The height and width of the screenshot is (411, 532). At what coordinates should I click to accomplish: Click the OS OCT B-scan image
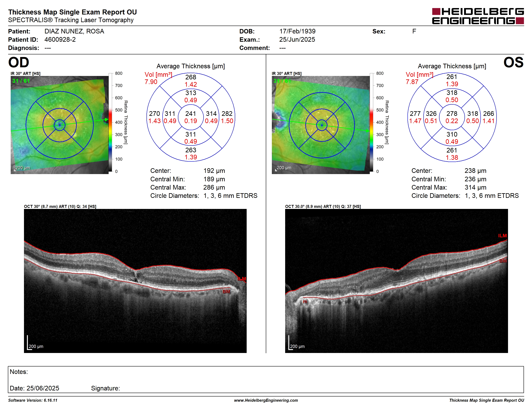[x=396, y=281]
